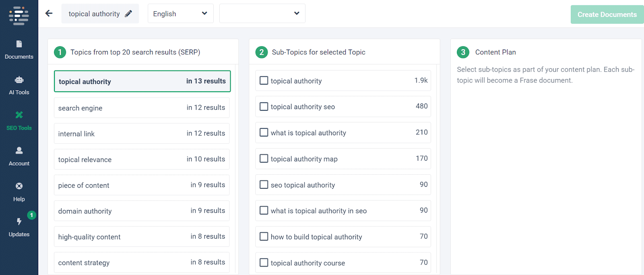Check the 'topical authority seo' checkbox
Viewport: 644px width, 275px height.
click(264, 106)
